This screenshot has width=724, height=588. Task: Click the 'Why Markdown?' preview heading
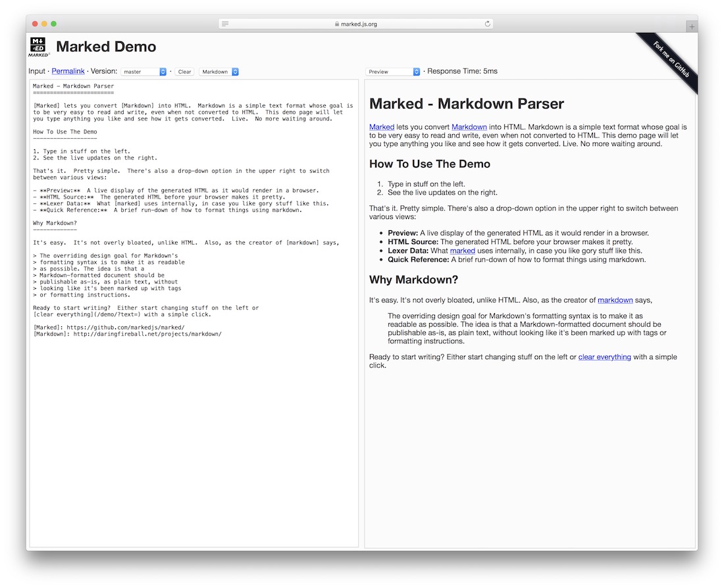(x=413, y=280)
